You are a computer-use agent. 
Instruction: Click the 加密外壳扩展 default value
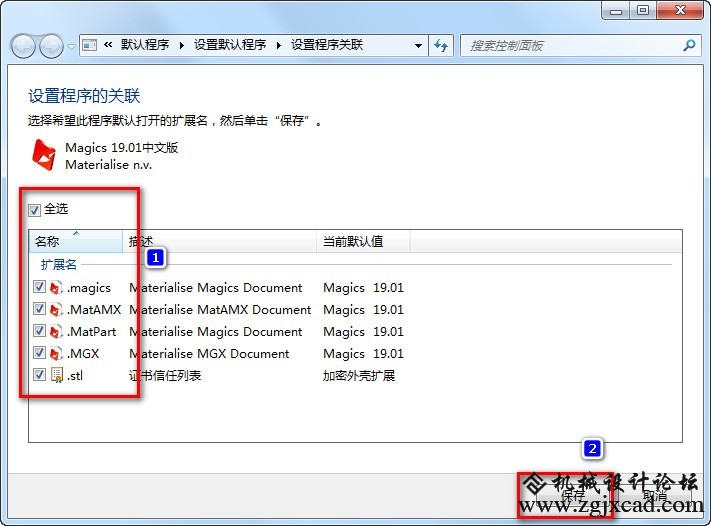[x=359, y=375]
